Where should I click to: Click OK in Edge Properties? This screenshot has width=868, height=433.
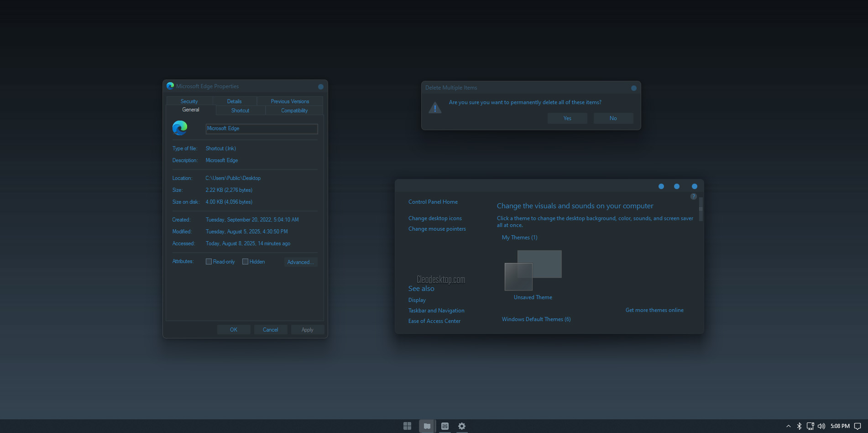click(x=234, y=330)
